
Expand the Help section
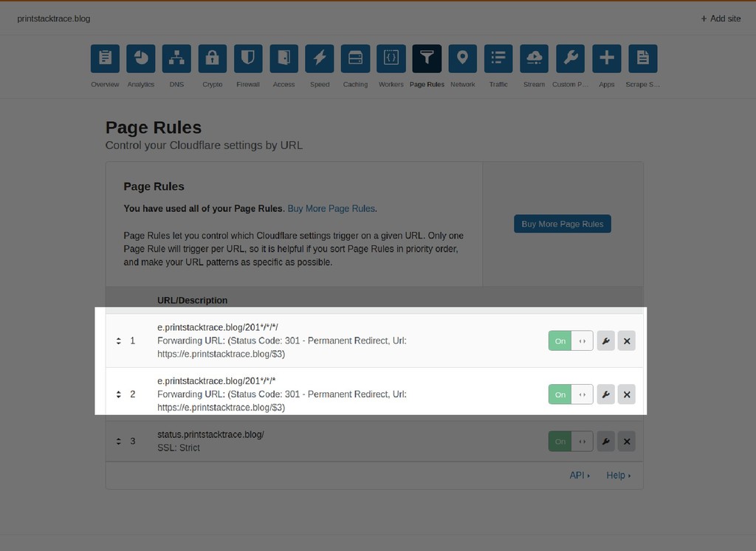click(x=619, y=475)
